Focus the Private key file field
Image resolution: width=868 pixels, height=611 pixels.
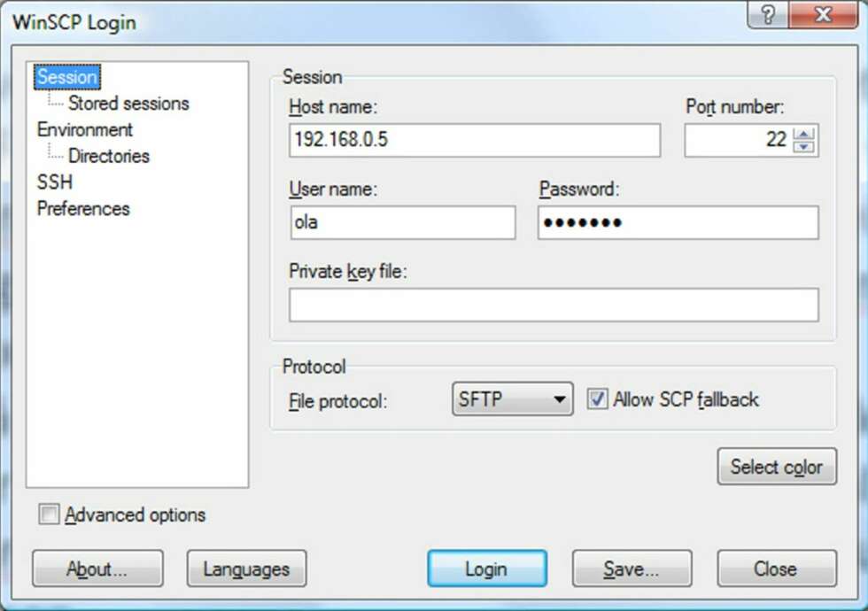[554, 305]
